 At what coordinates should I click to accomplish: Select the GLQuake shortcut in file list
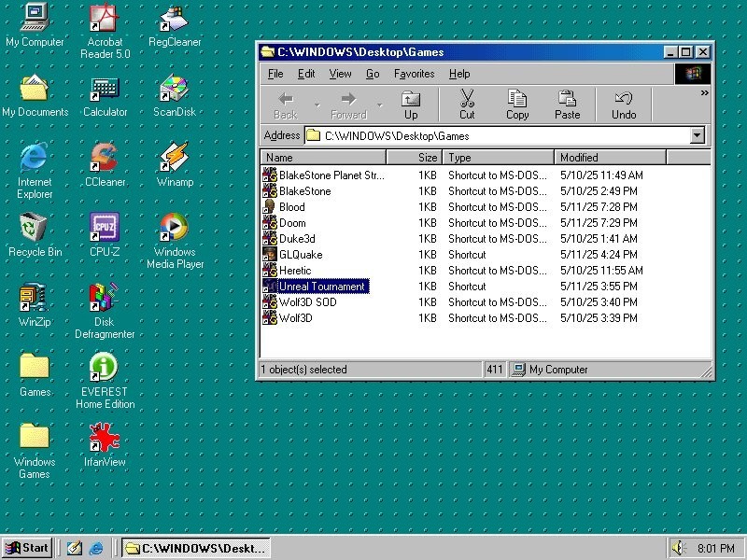[x=301, y=255]
